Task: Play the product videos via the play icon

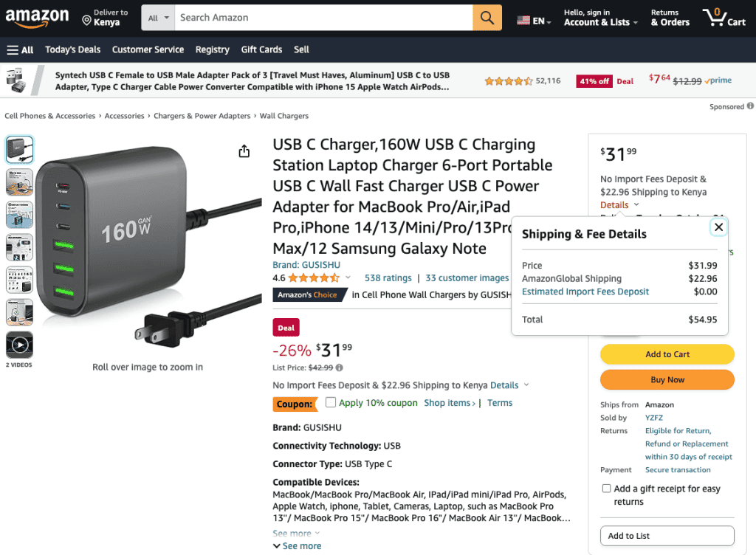Action: click(x=19, y=344)
